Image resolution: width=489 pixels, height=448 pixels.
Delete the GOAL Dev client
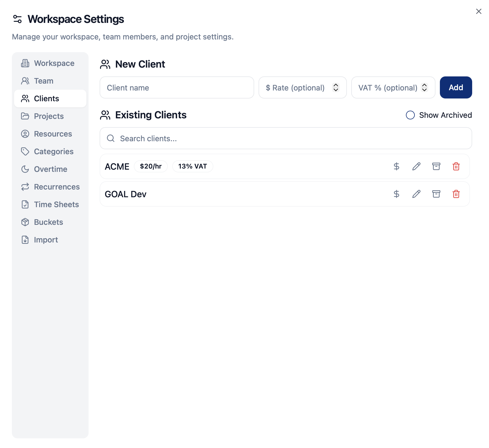tap(456, 194)
